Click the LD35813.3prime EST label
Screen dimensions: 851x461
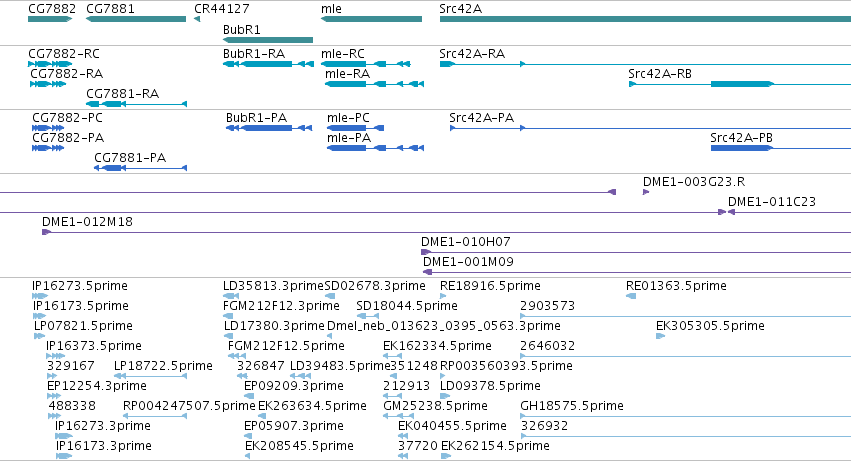coord(273,286)
